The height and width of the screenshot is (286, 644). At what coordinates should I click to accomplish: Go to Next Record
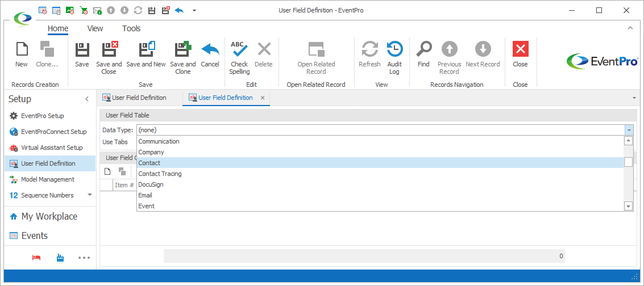(x=483, y=49)
